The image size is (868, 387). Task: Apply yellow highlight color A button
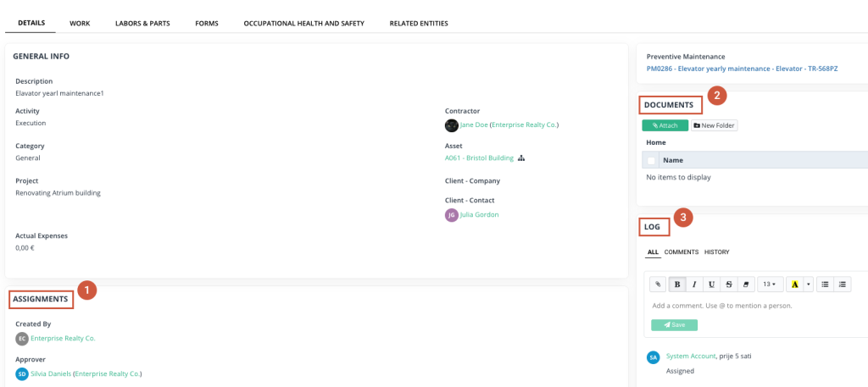[795, 285]
